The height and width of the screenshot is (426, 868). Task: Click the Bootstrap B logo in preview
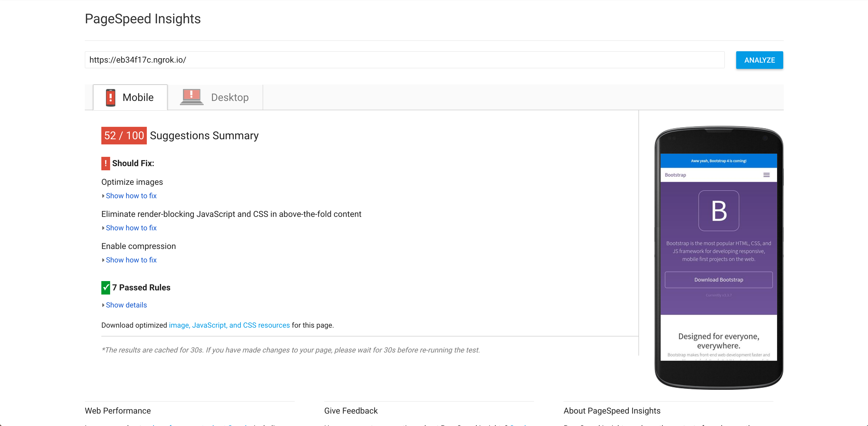[718, 211]
